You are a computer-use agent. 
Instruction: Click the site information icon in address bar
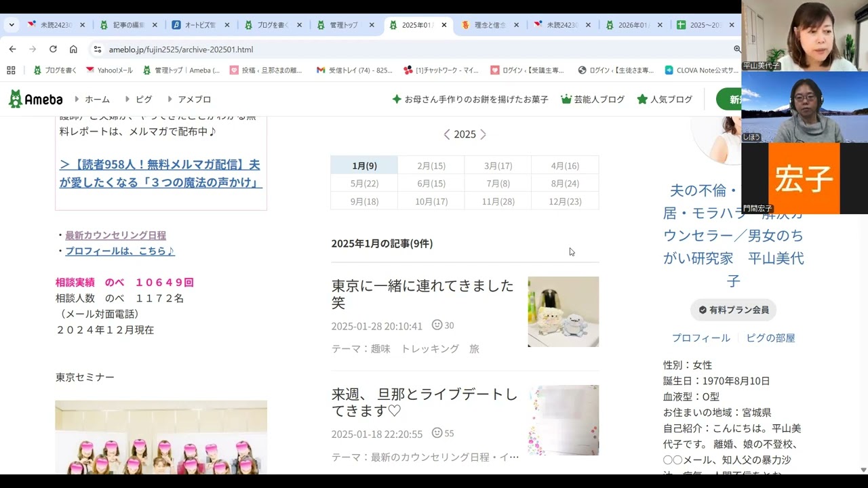click(x=98, y=49)
